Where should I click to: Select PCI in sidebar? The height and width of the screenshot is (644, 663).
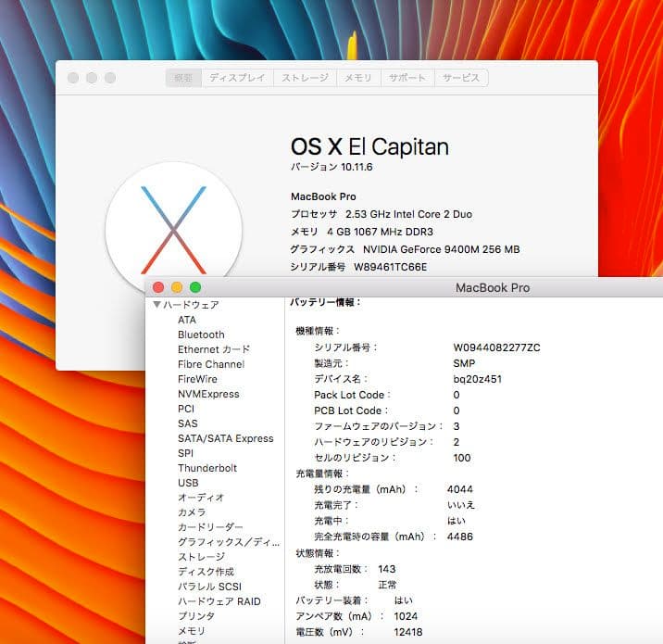pos(186,409)
